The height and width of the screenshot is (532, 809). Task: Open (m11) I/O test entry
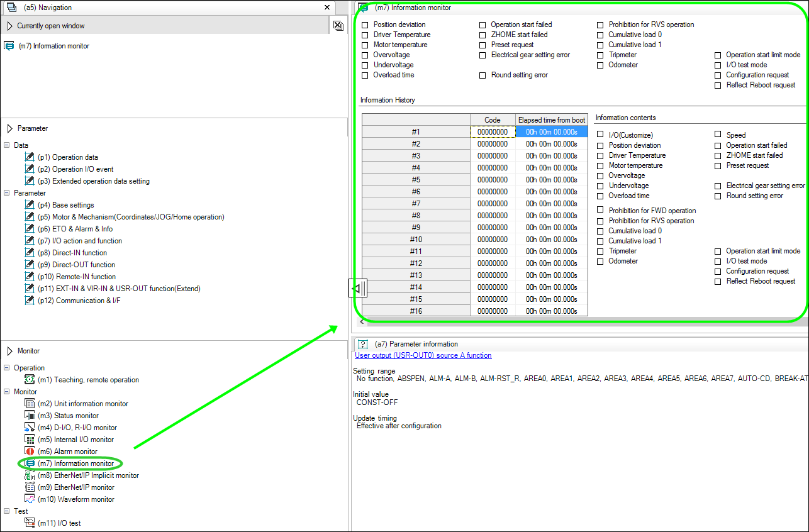coord(59,523)
